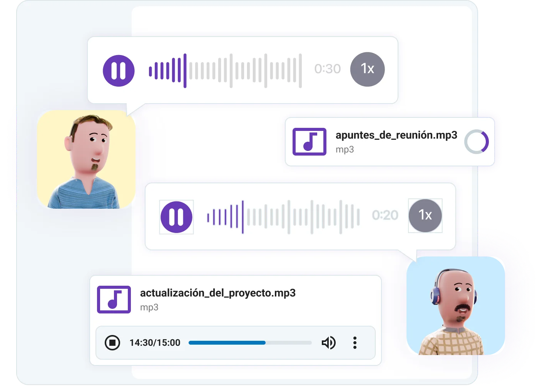Open the three-dot more options menu
The height and width of the screenshot is (392, 542).
click(x=355, y=343)
